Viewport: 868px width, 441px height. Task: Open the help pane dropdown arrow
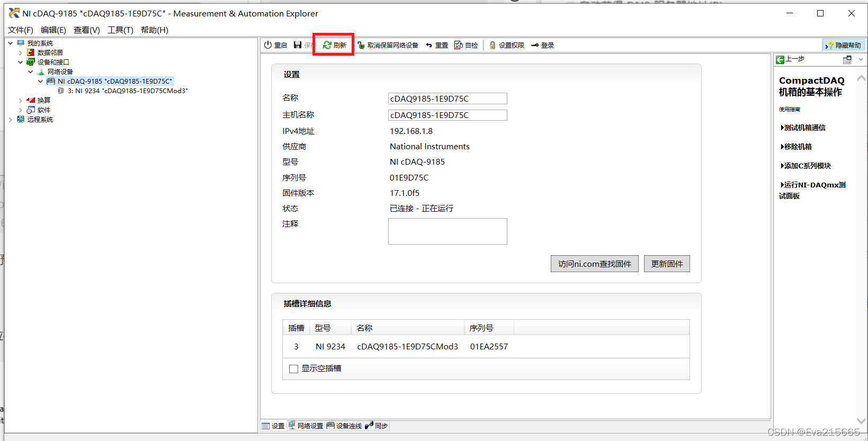click(x=861, y=60)
